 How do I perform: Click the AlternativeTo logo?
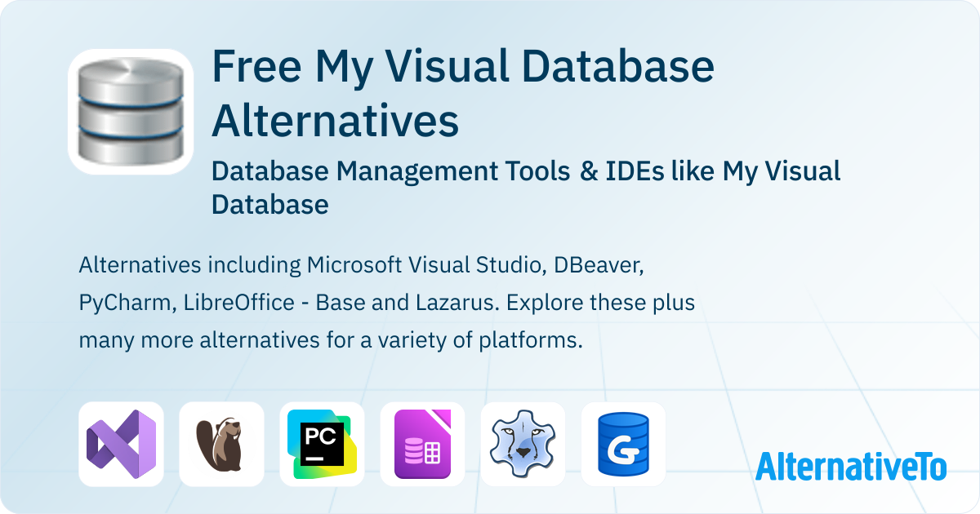point(850,466)
